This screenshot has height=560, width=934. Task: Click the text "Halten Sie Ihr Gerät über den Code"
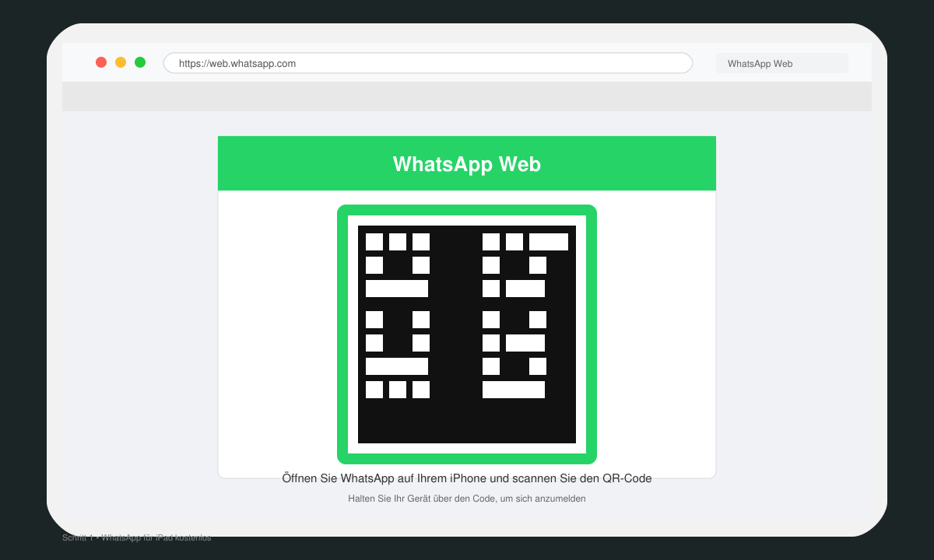(423, 499)
